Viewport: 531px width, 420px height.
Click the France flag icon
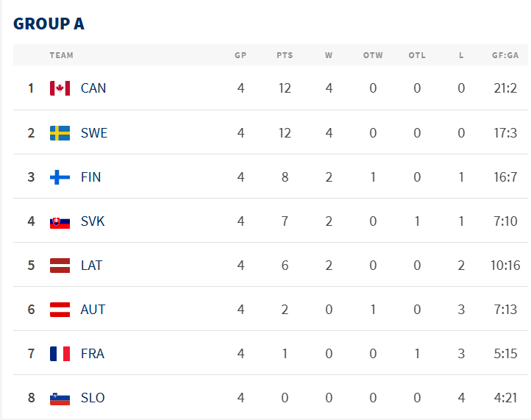click(60, 354)
